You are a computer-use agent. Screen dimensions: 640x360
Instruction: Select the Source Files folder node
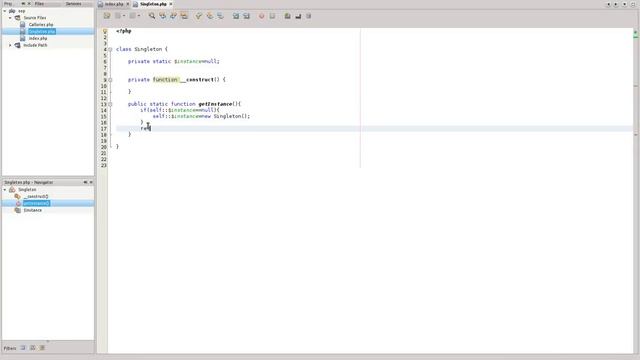tap(35, 18)
